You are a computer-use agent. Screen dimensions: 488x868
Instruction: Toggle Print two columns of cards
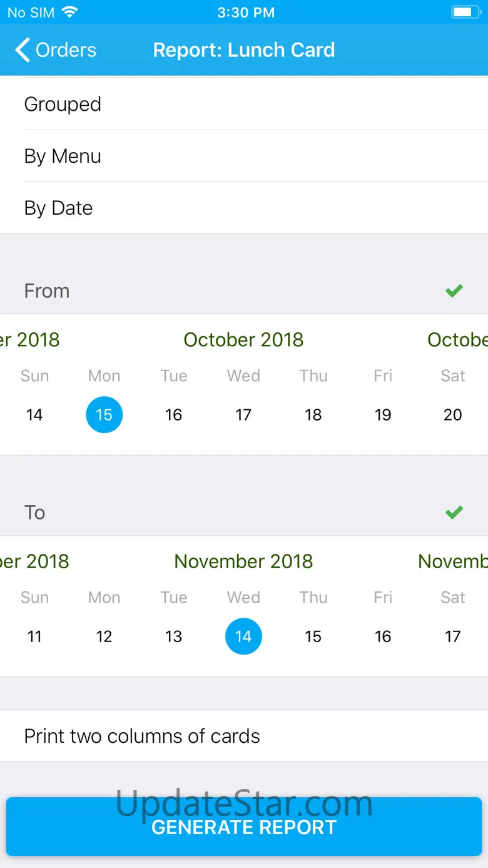point(244,736)
